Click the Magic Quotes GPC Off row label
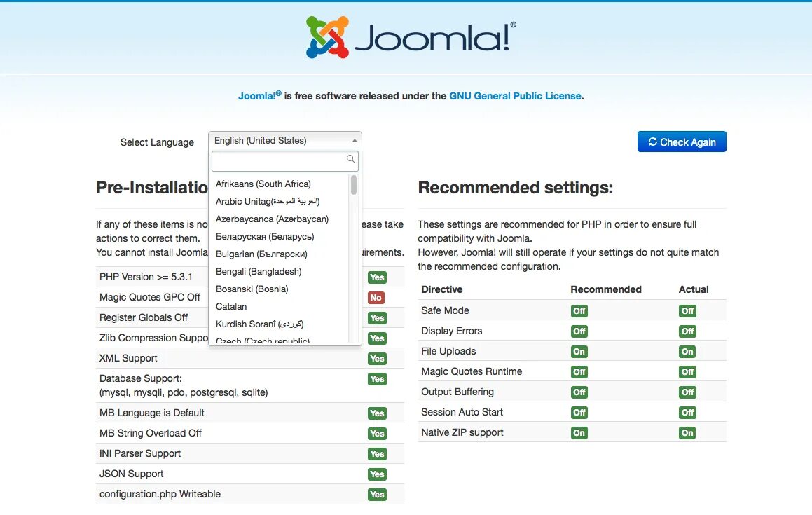 coord(150,297)
